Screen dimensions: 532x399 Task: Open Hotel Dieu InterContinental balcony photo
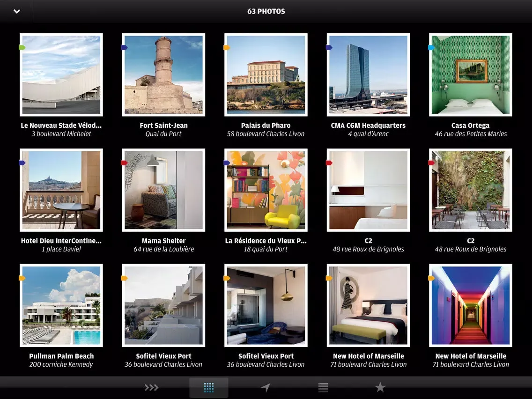point(61,190)
